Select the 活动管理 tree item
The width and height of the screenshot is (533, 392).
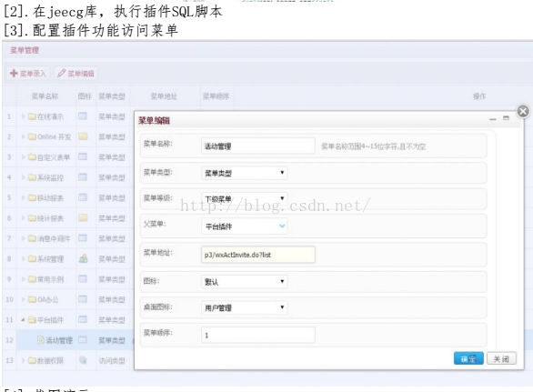click(x=59, y=340)
